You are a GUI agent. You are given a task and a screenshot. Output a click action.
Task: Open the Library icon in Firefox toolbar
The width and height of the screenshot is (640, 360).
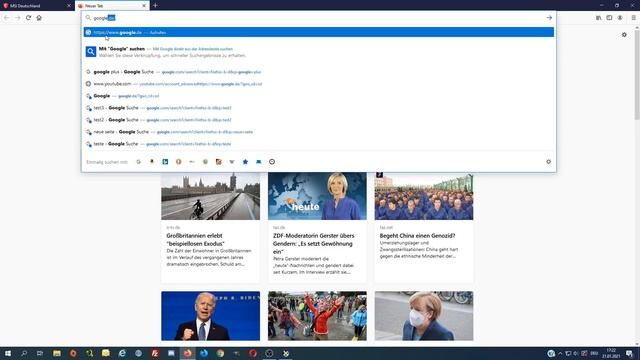(598, 18)
